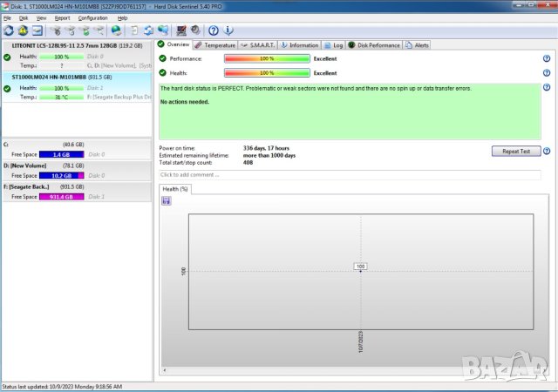Click the refresh arrows icon in the toolbar
The height and width of the screenshot is (392, 558).
(x=9, y=30)
